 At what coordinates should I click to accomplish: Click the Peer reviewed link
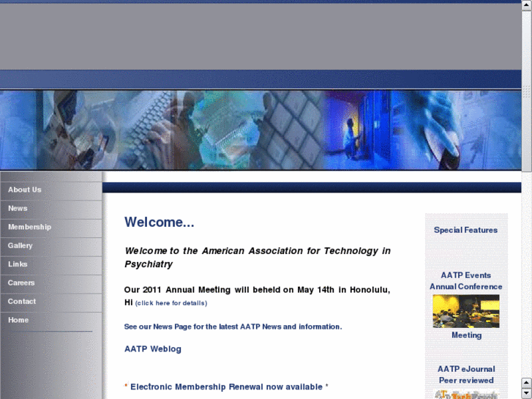(x=466, y=380)
